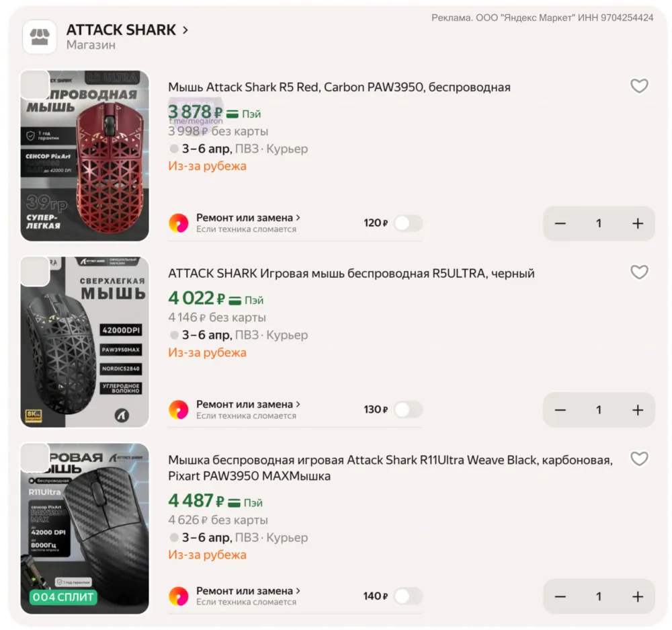Click heart icon for R11Ultra Weave Black
The width and height of the screenshot is (672, 630).
639,459
